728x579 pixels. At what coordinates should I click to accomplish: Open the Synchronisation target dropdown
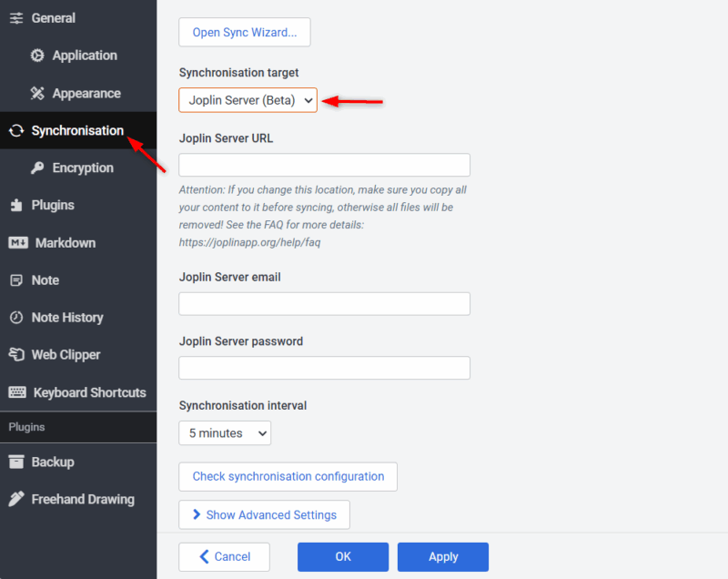pyautogui.click(x=248, y=101)
